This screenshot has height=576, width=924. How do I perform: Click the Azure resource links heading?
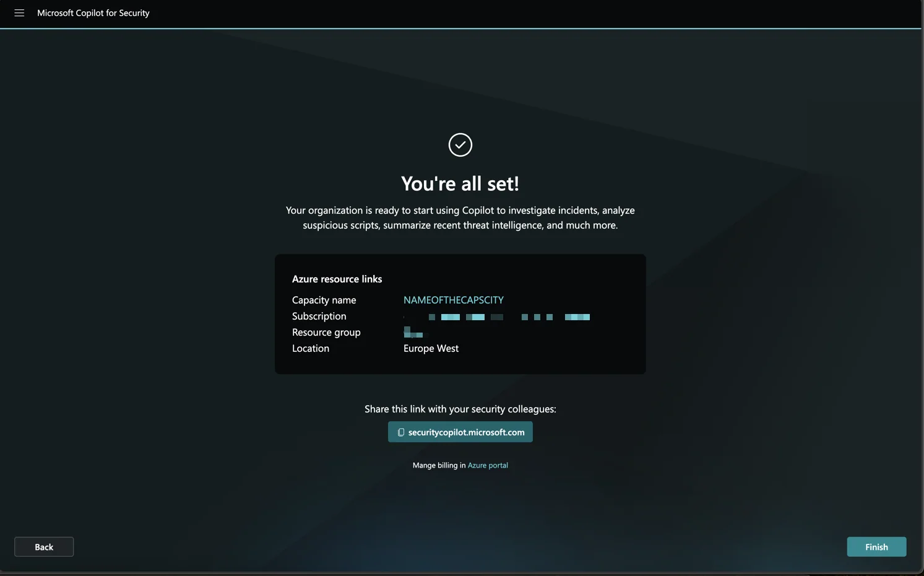tap(337, 279)
